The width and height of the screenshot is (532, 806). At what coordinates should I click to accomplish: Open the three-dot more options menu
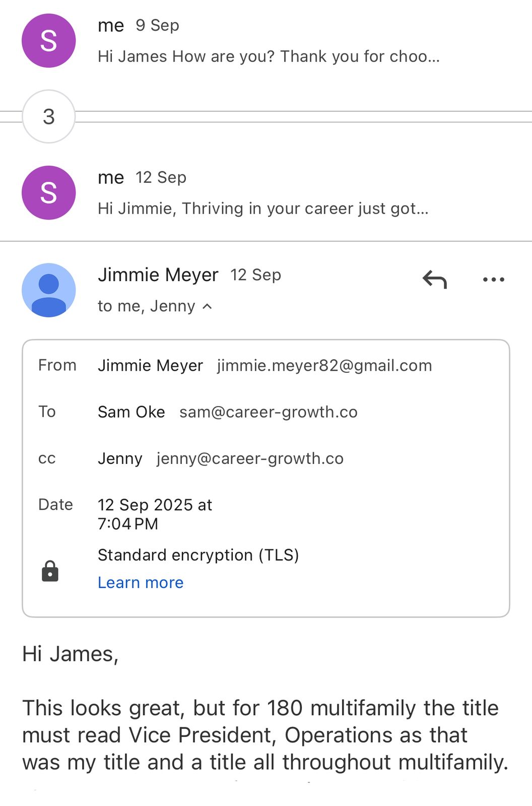tap(493, 280)
